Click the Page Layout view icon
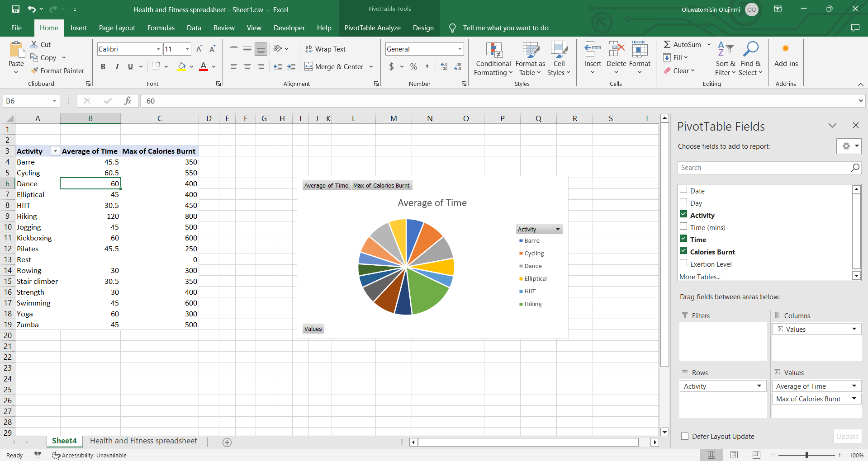Viewport: 868px width, 461px height. pos(734,455)
